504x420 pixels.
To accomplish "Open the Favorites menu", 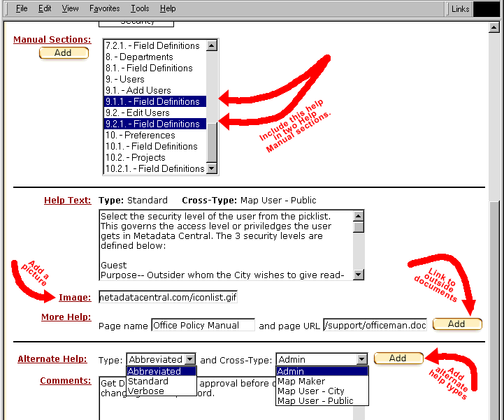I will (x=104, y=8).
